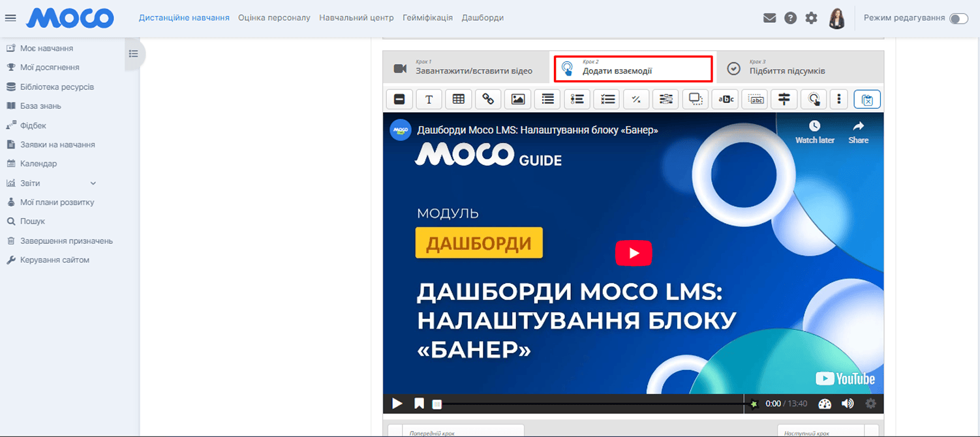Open the user avatar profile menu
This screenshot has height=437, width=980.
836,18
